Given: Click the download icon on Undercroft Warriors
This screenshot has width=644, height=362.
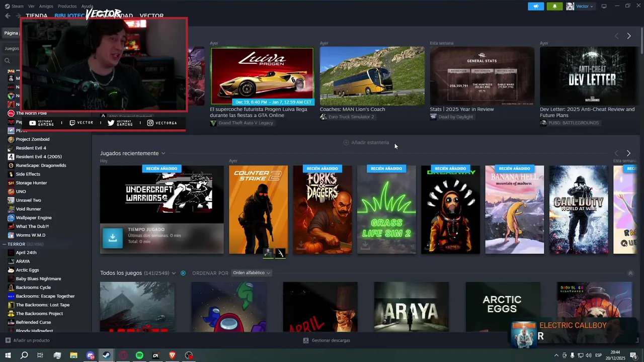Looking at the screenshot, I should coord(113,238).
